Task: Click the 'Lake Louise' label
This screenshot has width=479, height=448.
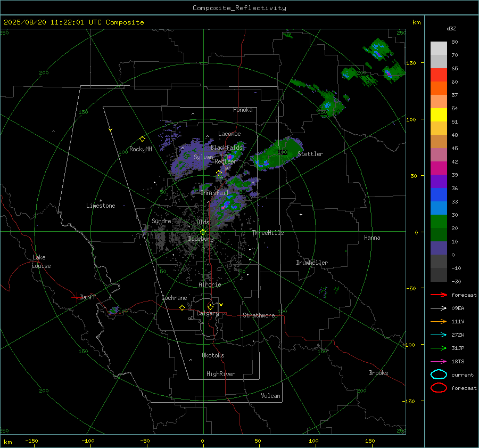Action: pos(41,262)
